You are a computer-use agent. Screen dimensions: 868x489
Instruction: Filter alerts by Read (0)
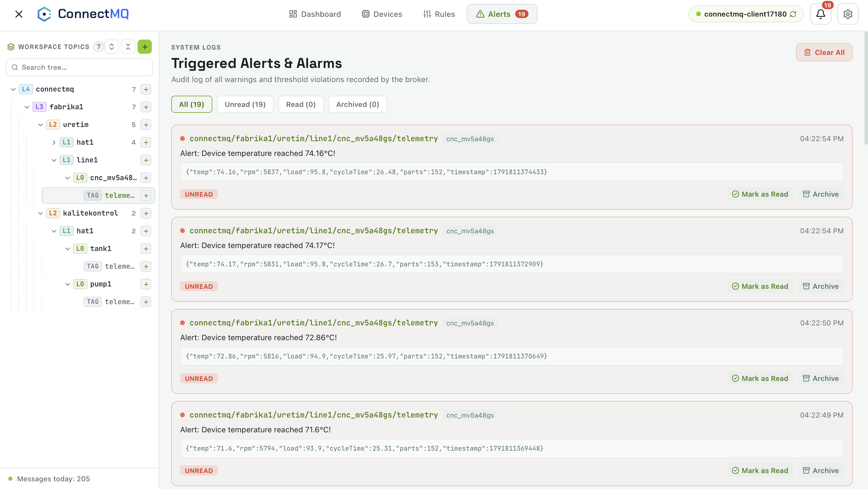pos(301,105)
